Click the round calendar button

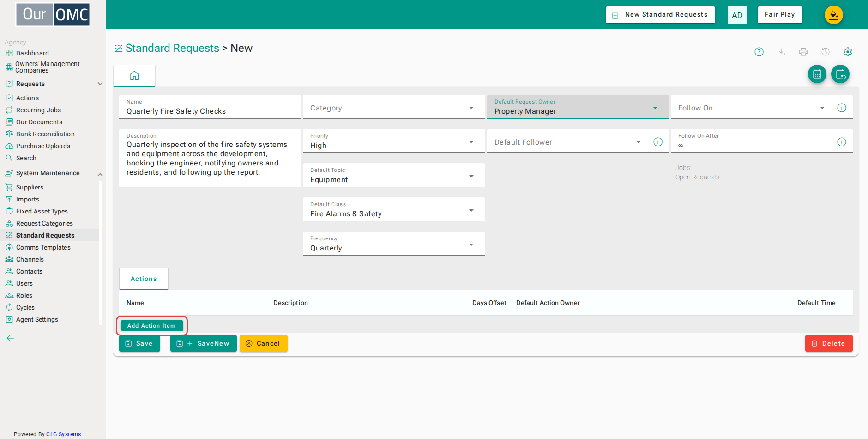[x=817, y=74]
